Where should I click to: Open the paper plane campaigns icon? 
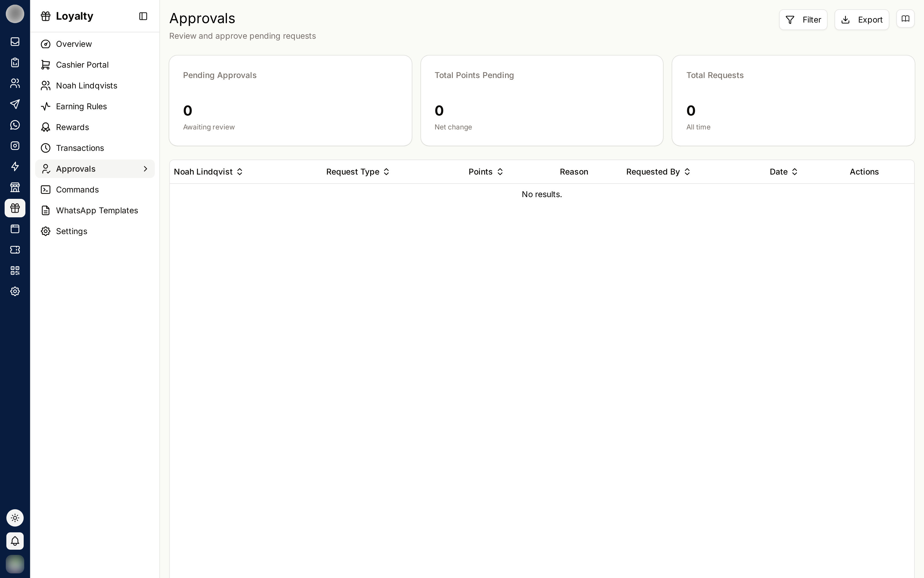coord(15,104)
